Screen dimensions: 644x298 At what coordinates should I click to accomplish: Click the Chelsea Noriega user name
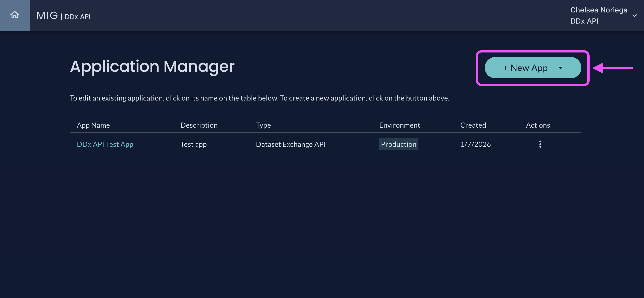click(x=599, y=10)
